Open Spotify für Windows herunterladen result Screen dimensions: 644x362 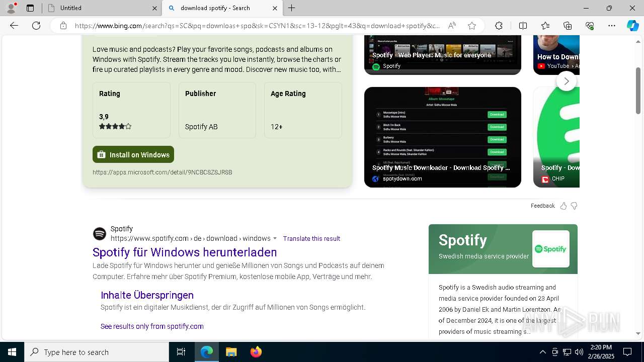coord(185,252)
